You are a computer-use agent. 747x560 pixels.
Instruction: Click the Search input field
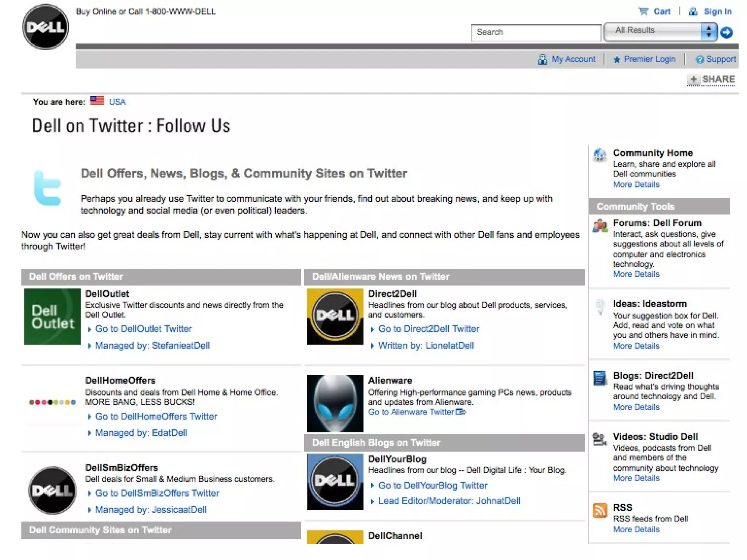535,32
